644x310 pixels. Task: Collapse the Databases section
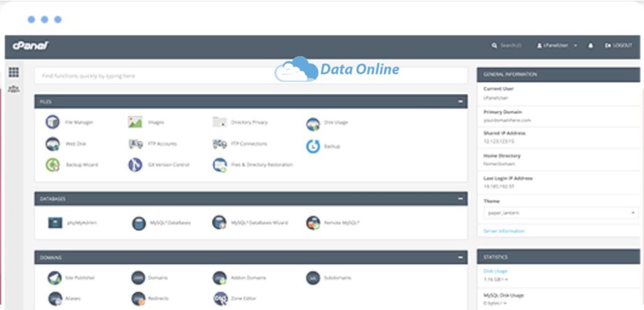460,199
